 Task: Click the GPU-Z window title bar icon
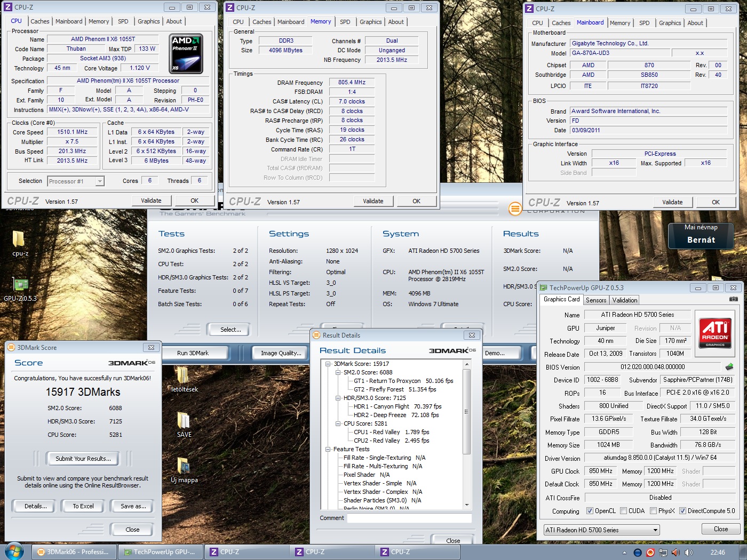(x=543, y=287)
